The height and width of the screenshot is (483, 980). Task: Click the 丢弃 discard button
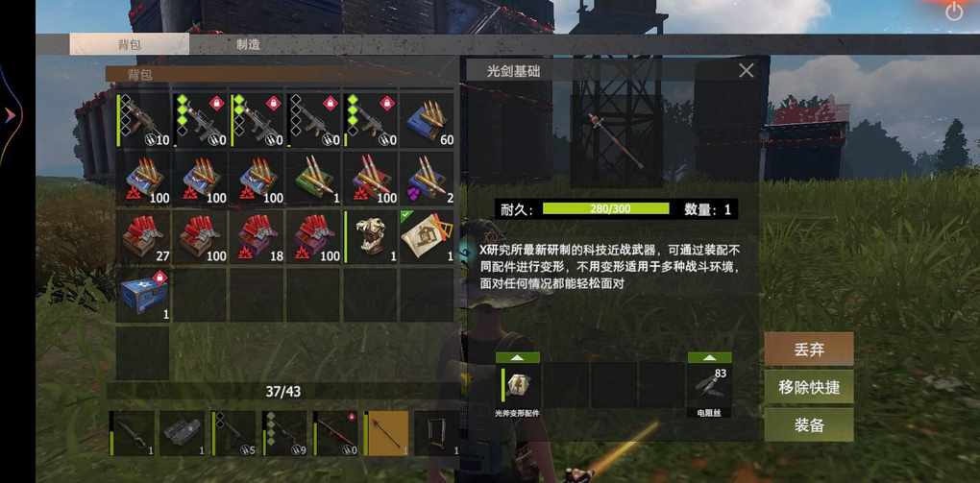809,350
